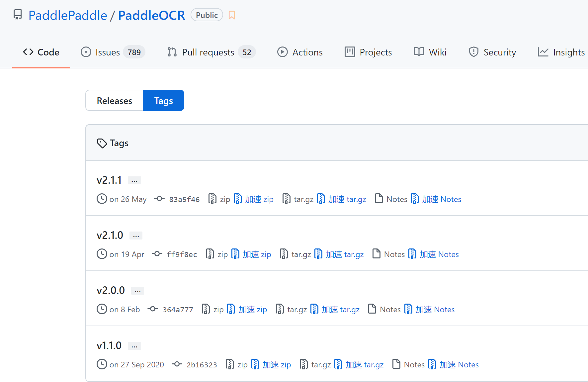This screenshot has height=382, width=588.
Task: Expand the ellipsis next to v2.0.0
Action: [138, 291]
